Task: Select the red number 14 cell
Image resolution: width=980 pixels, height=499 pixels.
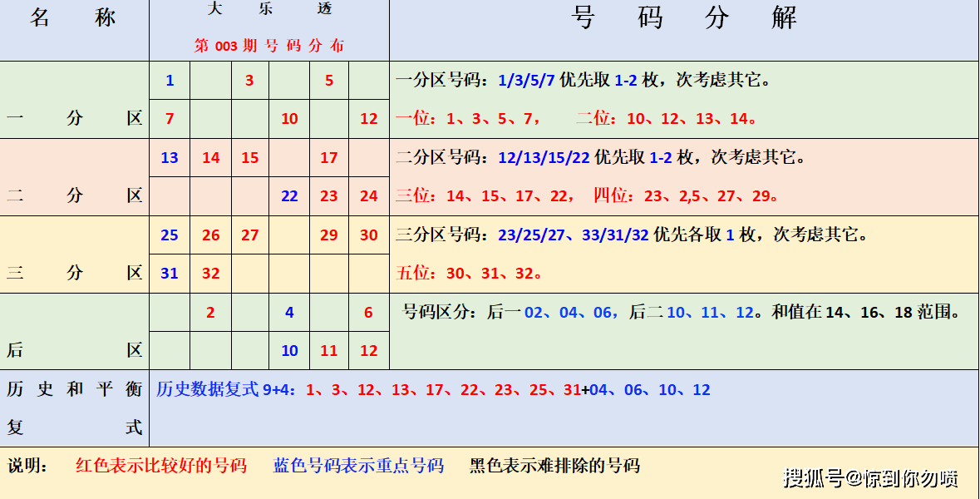Action: (x=209, y=157)
